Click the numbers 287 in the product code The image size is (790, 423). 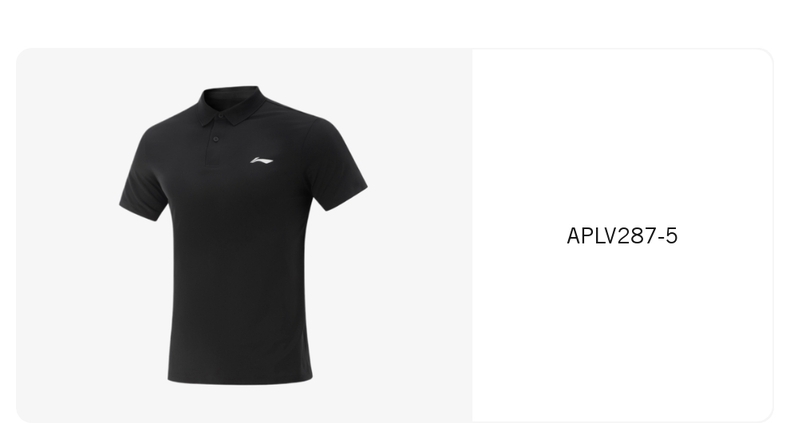[636, 236]
